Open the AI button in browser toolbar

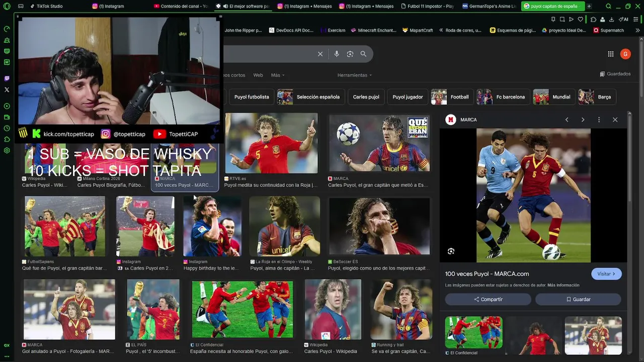pos(624,19)
